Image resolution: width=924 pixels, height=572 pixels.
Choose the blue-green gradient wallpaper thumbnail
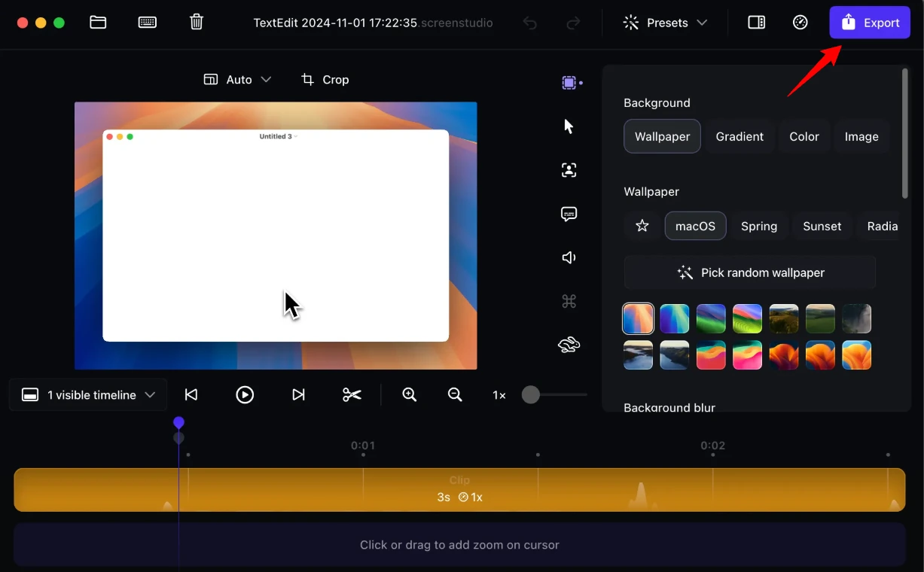point(675,318)
